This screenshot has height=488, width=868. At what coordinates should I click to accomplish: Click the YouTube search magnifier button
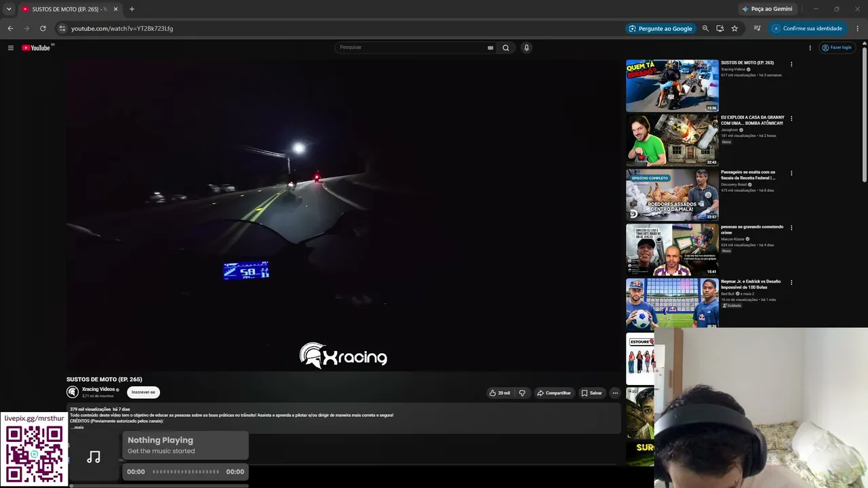pyautogui.click(x=505, y=47)
